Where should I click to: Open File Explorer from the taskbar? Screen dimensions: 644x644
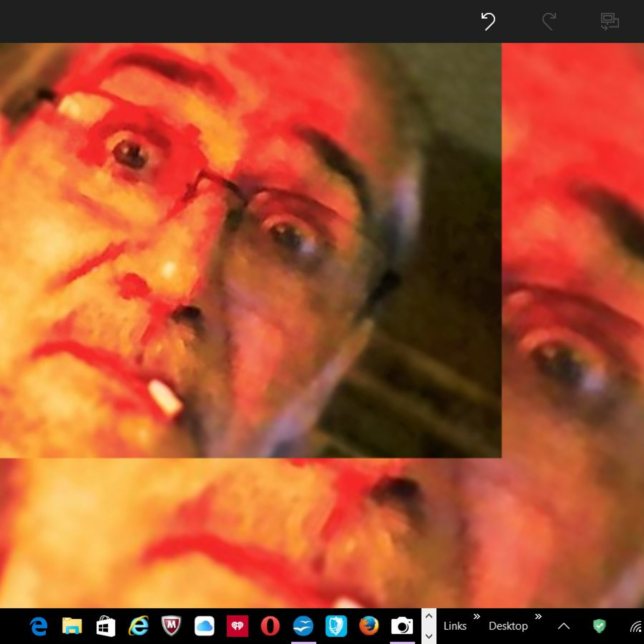72,626
